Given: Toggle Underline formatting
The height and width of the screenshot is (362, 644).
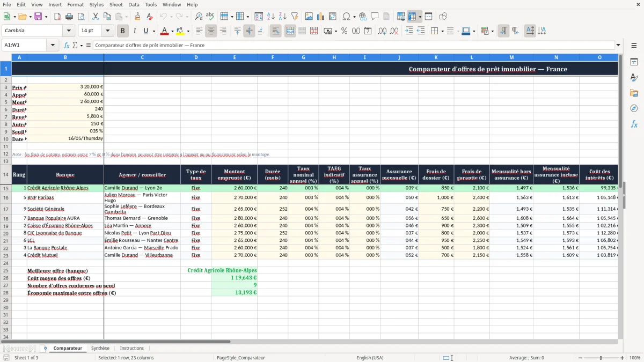Looking at the screenshot, I should point(145,31).
